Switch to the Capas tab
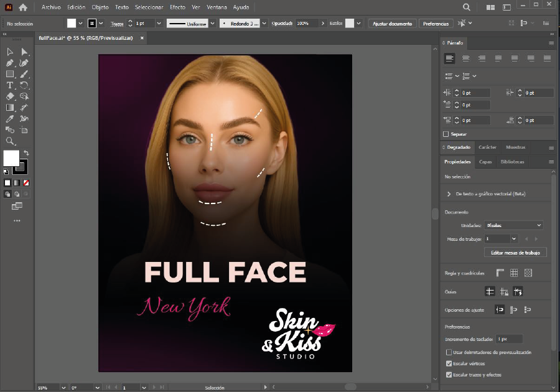 coord(485,162)
